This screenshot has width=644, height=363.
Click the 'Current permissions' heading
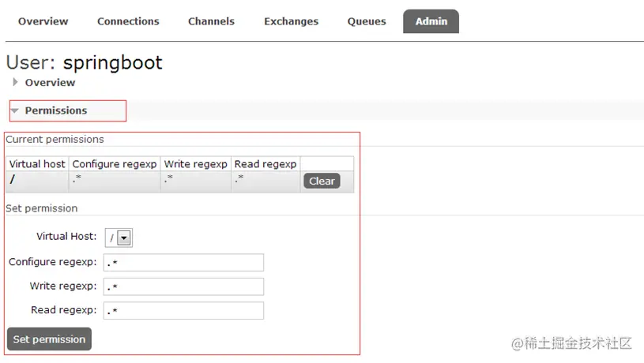tap(55, 140)
